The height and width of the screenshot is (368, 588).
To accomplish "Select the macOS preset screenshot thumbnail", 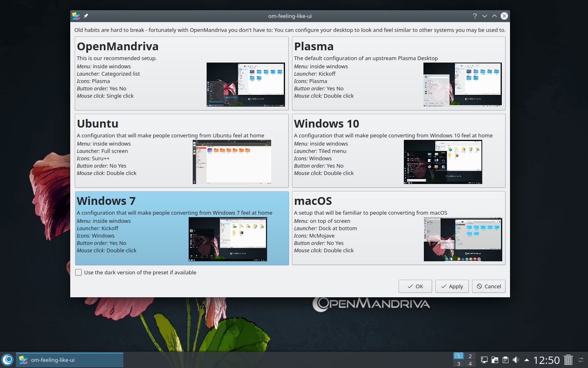I will pos(463,240).
